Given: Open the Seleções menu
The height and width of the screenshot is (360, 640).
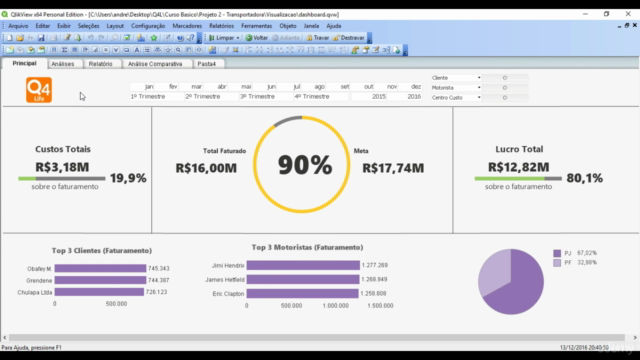Looking at the screenshot, I should click(89, 26).
